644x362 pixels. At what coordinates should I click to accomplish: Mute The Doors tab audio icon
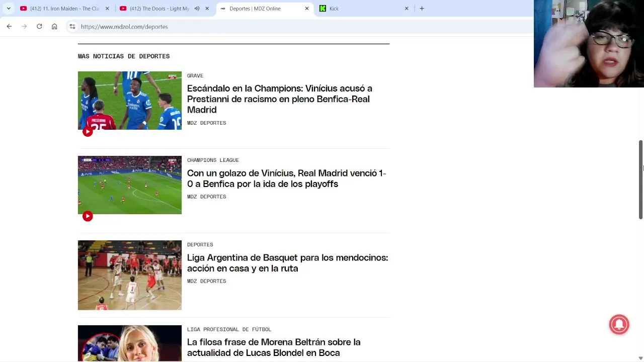pyautogui.click(x=197, y=9)
